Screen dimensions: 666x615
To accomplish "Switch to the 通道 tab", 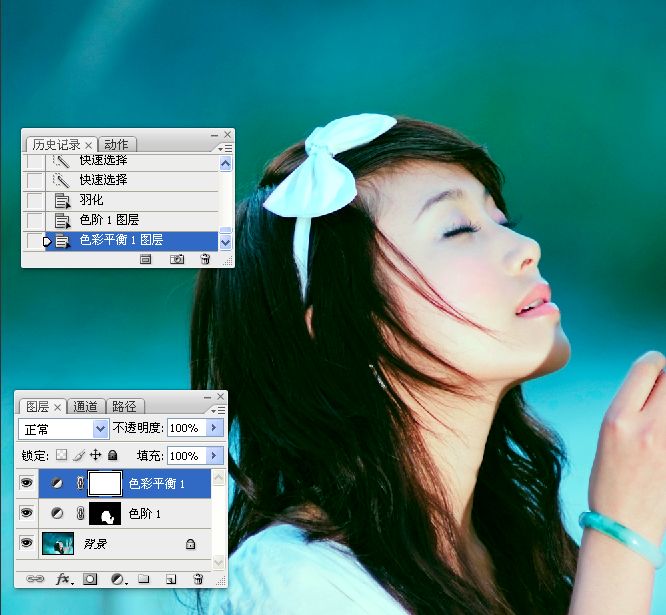I will (86, 406).
